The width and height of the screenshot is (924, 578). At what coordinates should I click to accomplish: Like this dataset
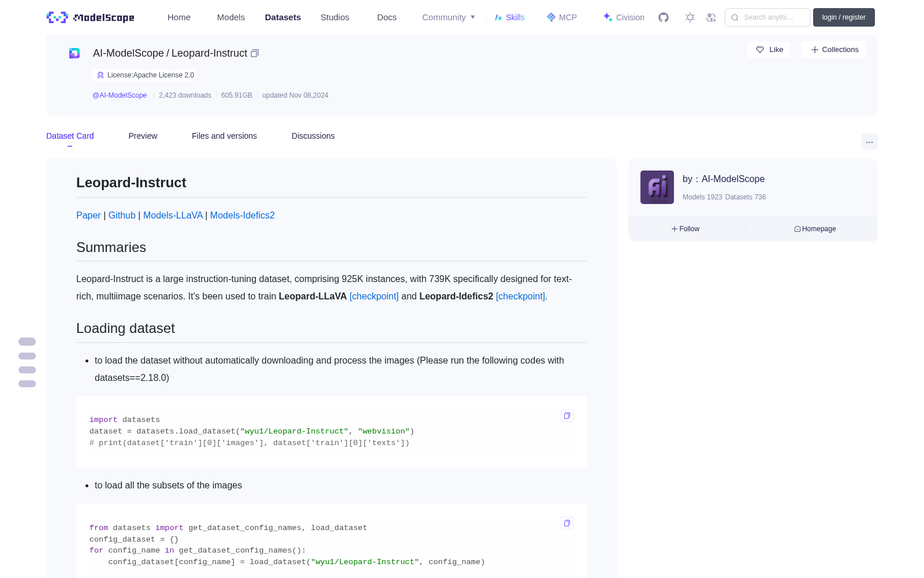pyautogui.click(x=769, y=50)
